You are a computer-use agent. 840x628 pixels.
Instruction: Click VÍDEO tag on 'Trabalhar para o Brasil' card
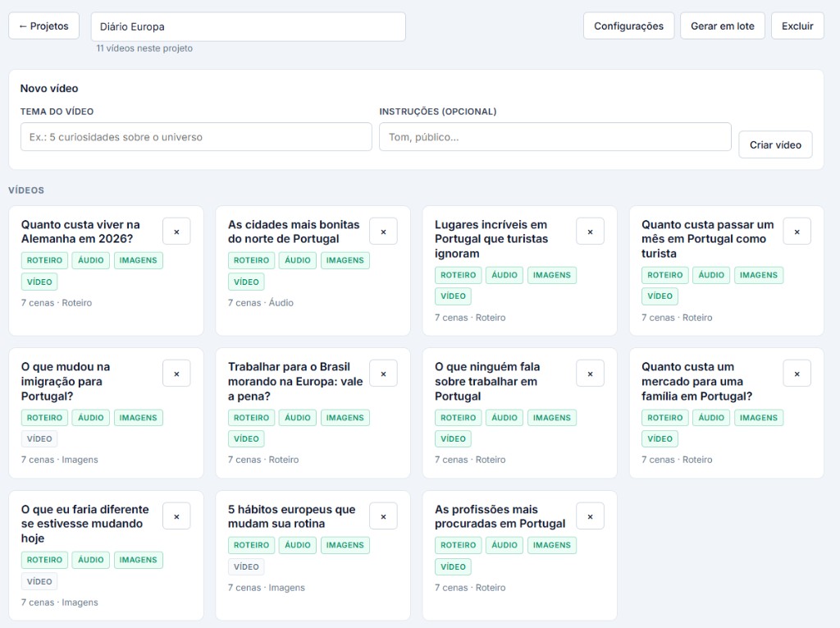(246, 438)
